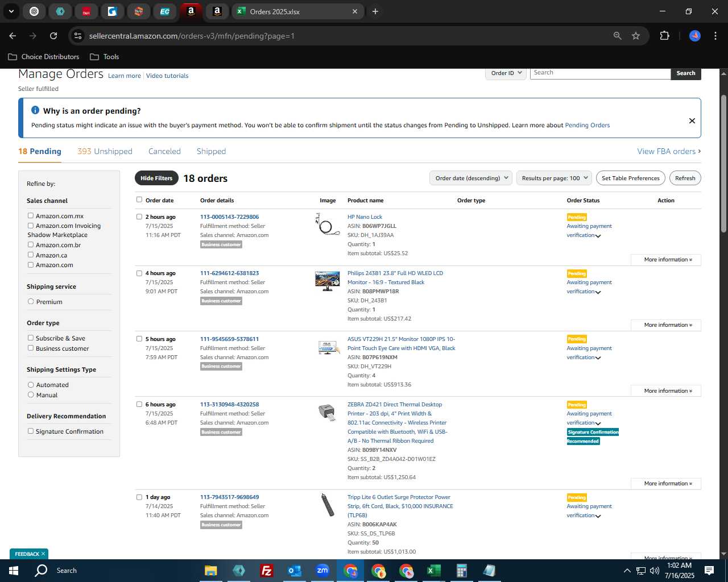Choose Manual shipping settings type
The width and height of the screenshot is (728, 582).
click(x=31, y=394)
